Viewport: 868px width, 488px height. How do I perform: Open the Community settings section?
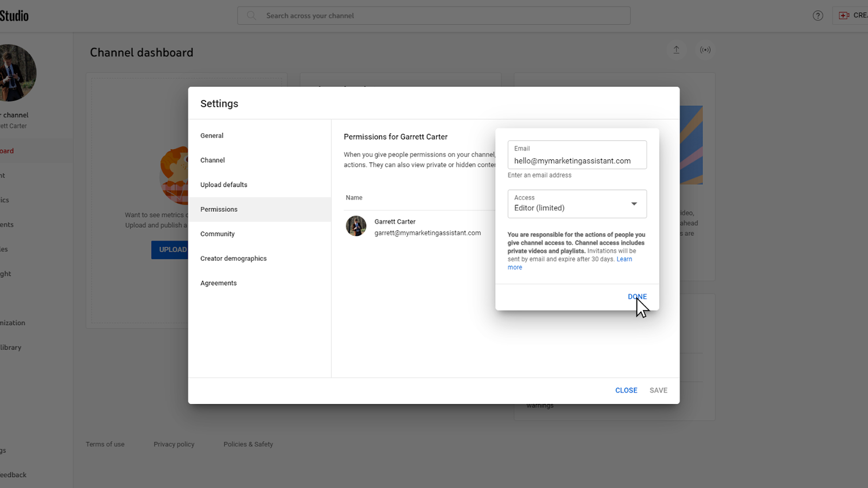(x=217, y=234)
